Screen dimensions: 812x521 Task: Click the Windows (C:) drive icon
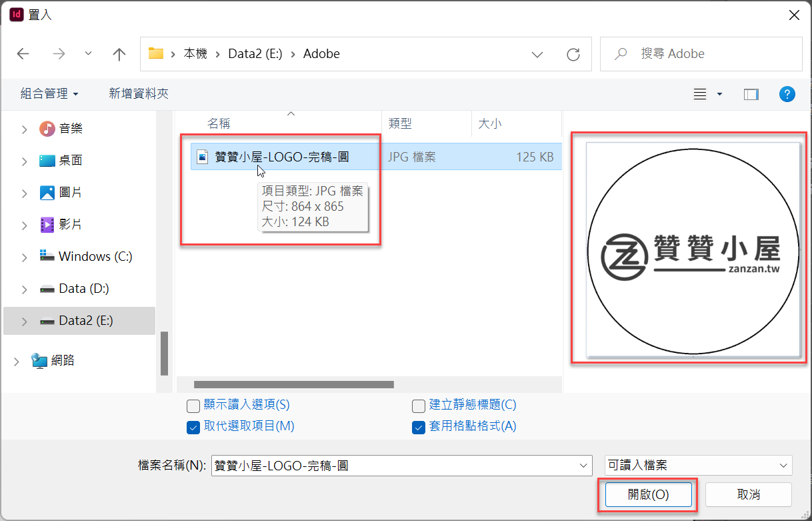click(x=47, y=256)
